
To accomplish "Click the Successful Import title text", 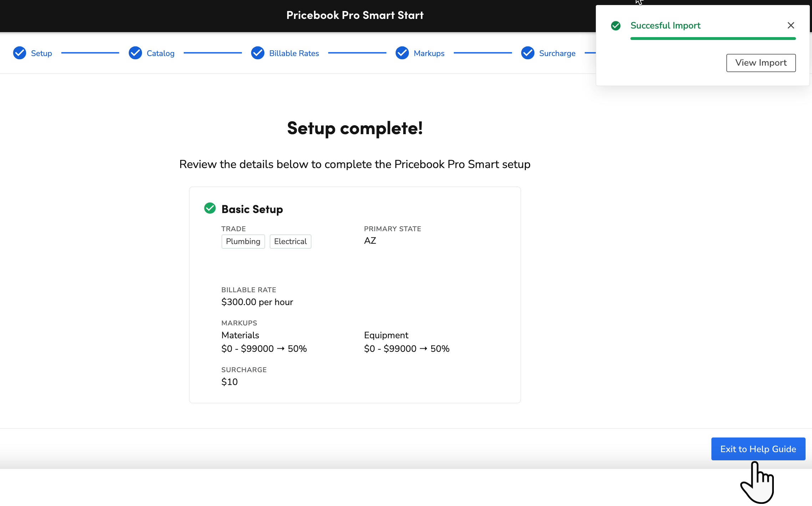I will point(665,26).
